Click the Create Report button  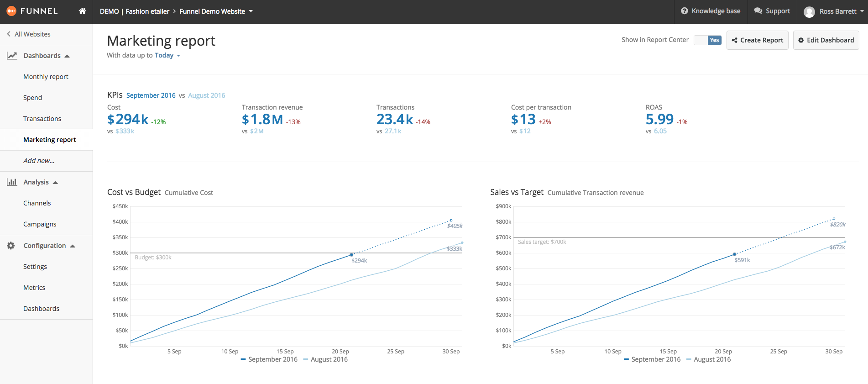click(x=757, y=40)
